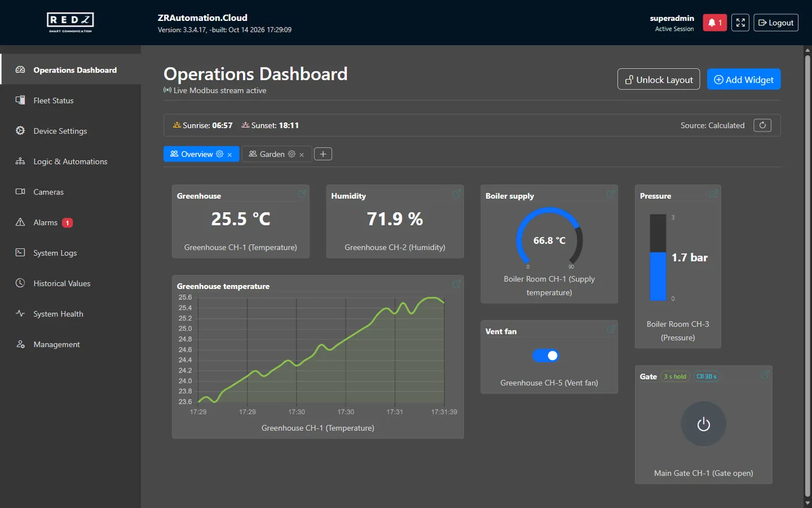Open Device Settings from the sidebar
Screen dimensions: 812x508
pos(71,131)
